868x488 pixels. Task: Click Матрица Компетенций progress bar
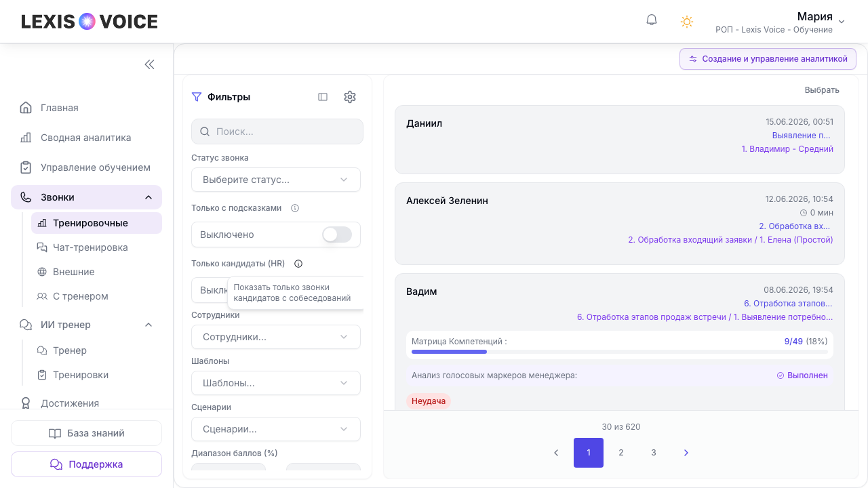tap(619, 352)
